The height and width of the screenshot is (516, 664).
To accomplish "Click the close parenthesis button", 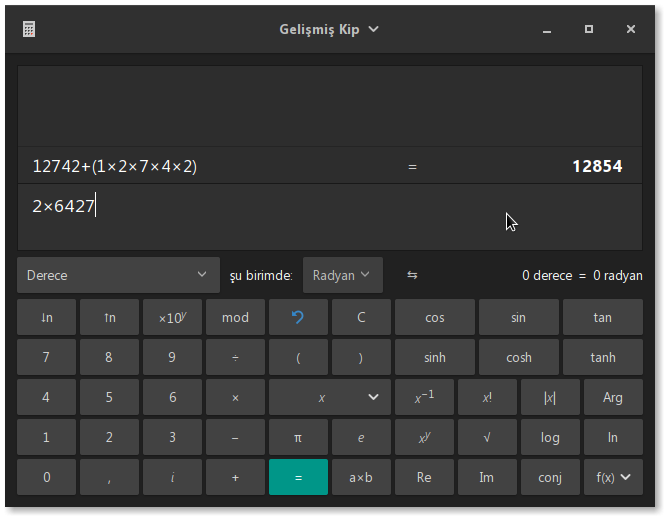I will [x=361, y=357].
